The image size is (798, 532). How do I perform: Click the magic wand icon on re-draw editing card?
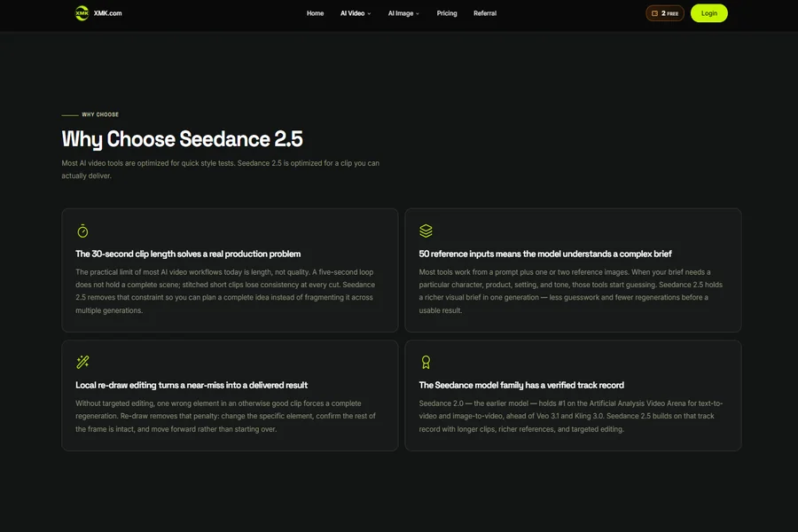pos(82,362)
